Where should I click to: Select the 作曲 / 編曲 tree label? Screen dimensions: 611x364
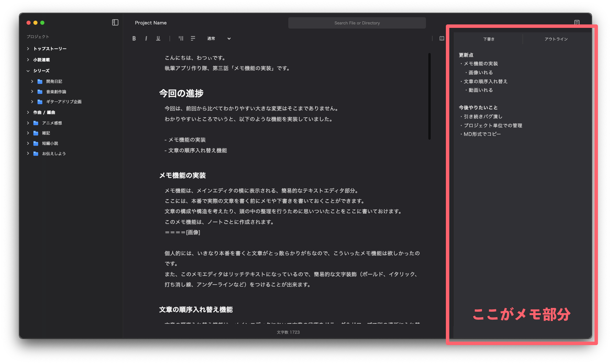pyautogui.click(x=44, y=113)
